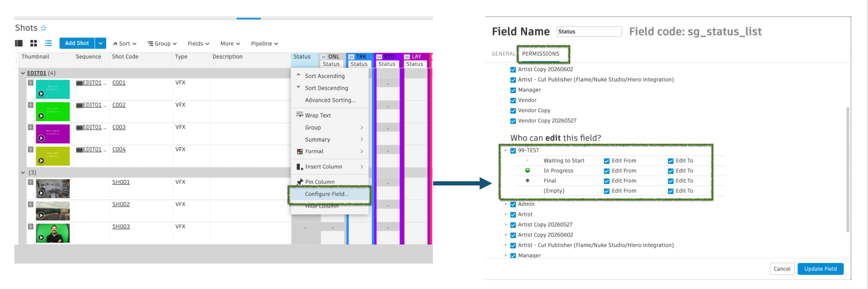868x289 pixels.
Task: Open the Fields dropdown
Action: [198, 44]
